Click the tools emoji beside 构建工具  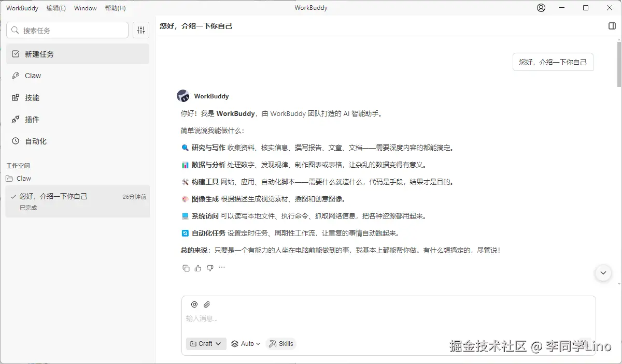[x=185, y=182]
